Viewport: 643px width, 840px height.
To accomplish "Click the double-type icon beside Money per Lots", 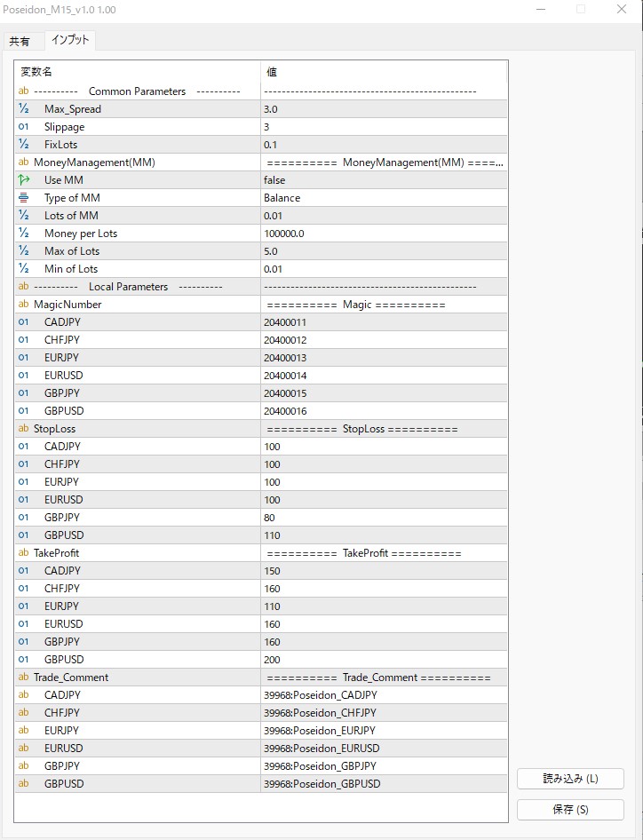I will (x=24, y=233).
